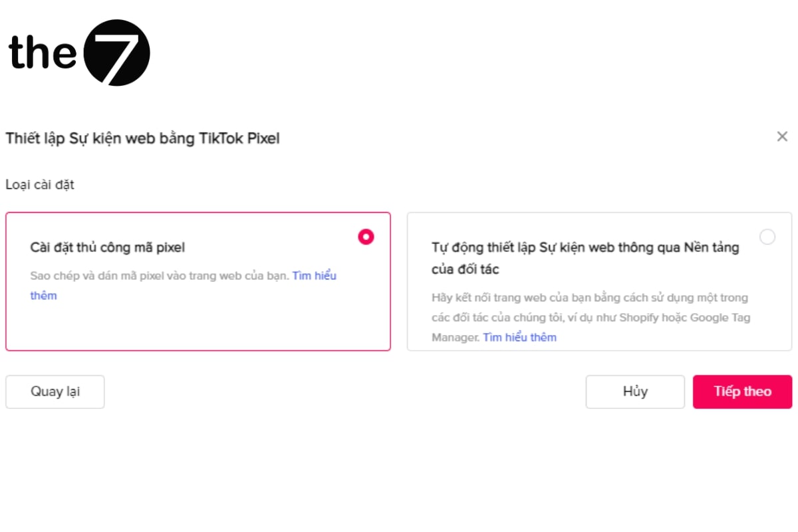Go back with the "Quay lại" button
798x532 pixels.
click(55, 392)
